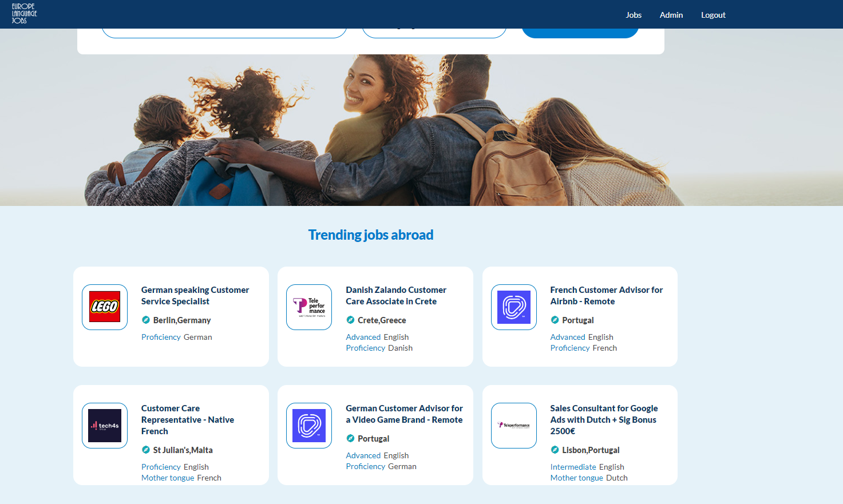The image size is (843, 504).
Task: Open Danish Zalando Customer Care Associate job
Action: click(x=395, y=295)
